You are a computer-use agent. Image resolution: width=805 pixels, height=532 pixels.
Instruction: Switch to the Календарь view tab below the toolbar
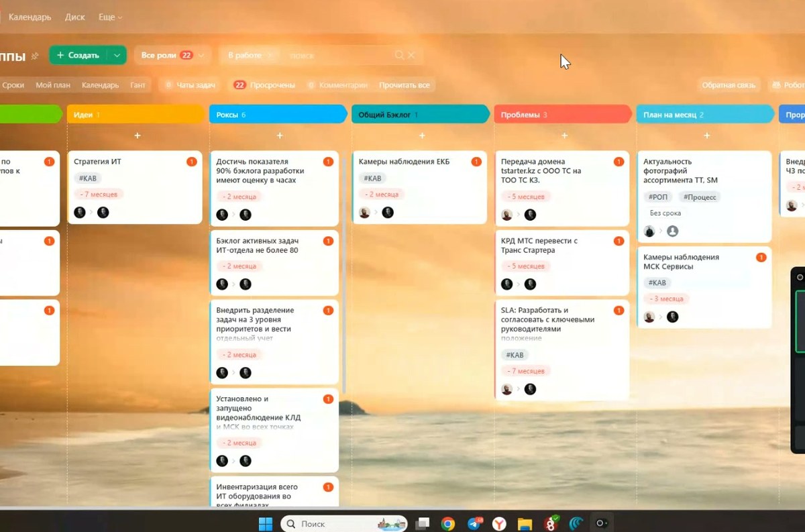[x=100, y=85]
